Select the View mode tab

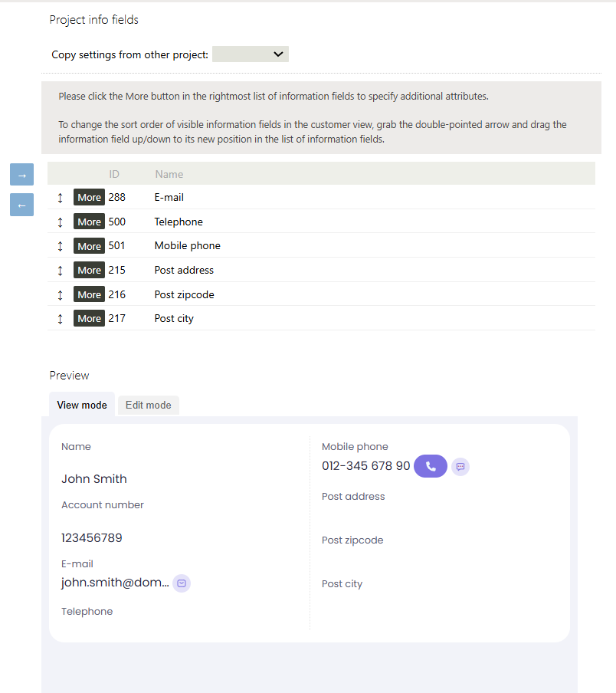pyautogui.click(x=82, y=405)
